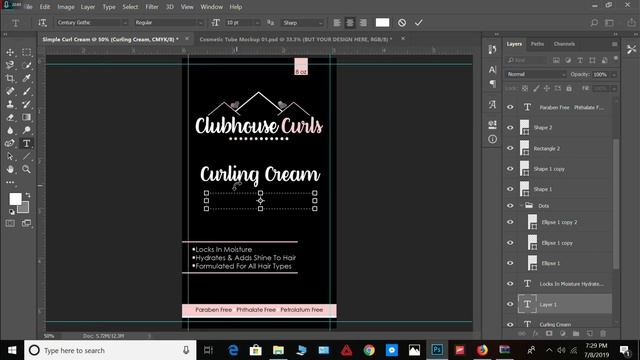Screen dimensions: 640x360
Task: Open File Explorer from the taskbar
Action: coord(278,350)
